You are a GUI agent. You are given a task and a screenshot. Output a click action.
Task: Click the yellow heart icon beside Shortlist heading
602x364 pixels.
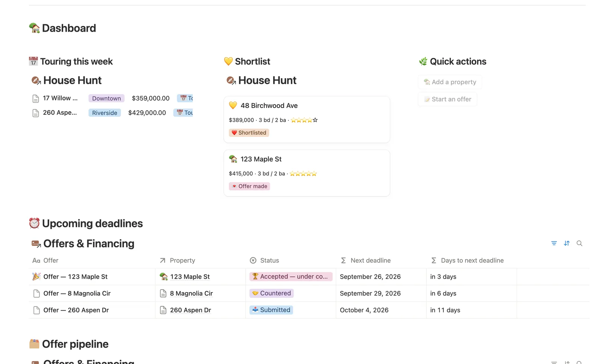[228, 61]
